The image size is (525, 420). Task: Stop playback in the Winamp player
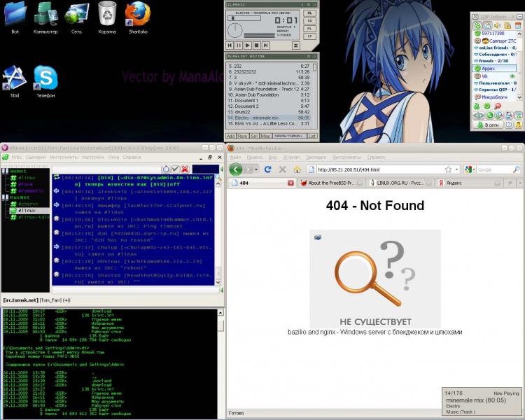[256, 45]
